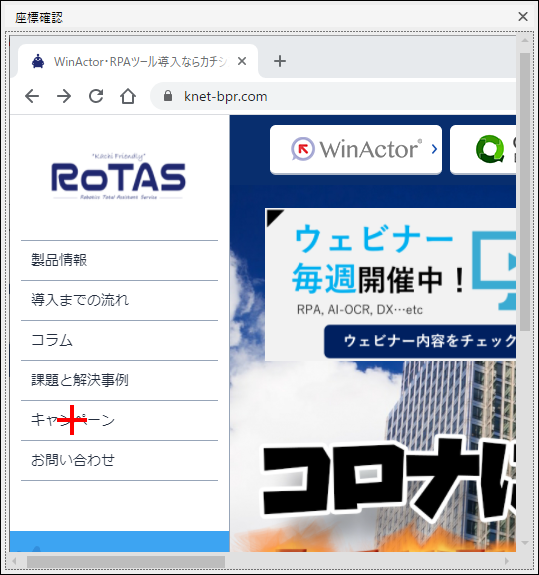Select 導入までの流れ in sidebar
Image resolution: width=539 pixels, height=575 pixels.
tap(120, 300)
